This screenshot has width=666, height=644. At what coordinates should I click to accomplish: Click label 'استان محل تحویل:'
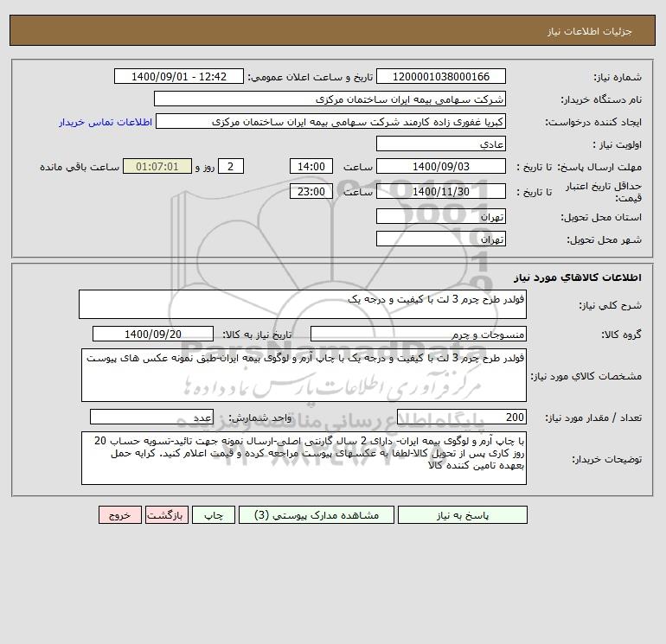click(x=601, y=217)
